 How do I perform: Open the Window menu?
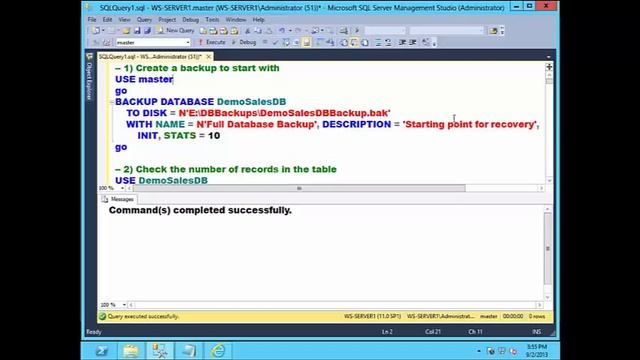pyautogui.click(x=236, y=20)
